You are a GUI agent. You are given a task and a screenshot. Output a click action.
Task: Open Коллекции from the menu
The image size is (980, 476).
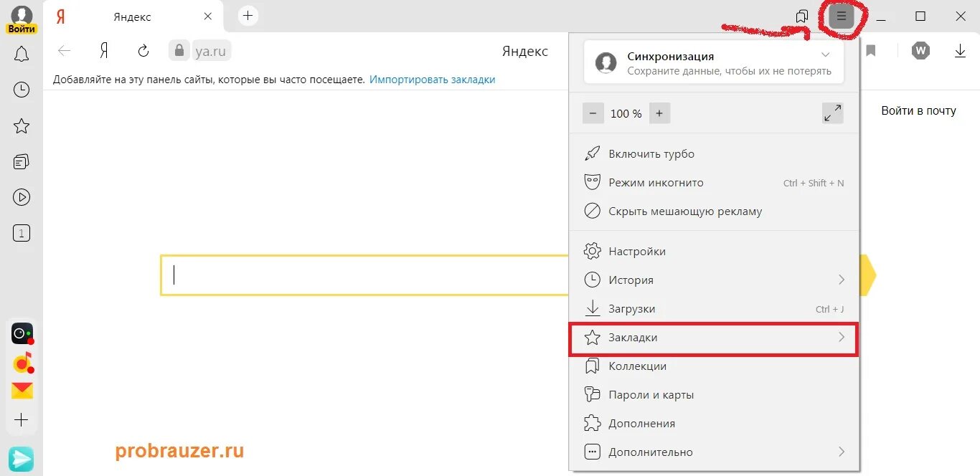(714, 366)
